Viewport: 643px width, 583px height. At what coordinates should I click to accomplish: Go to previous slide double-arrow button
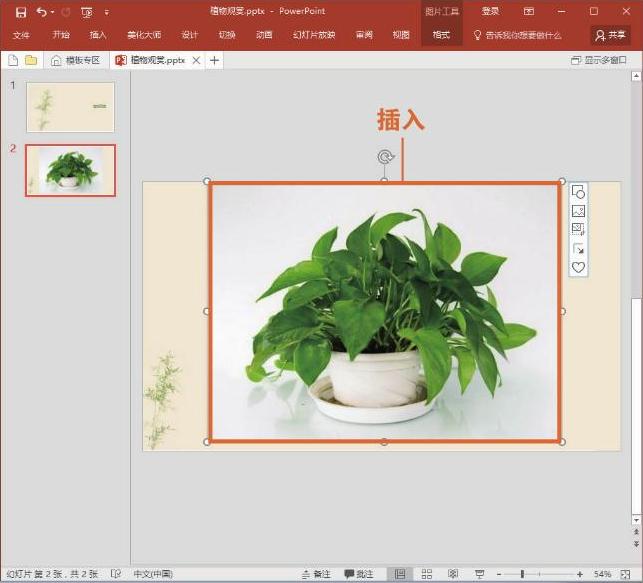point(636,532)
